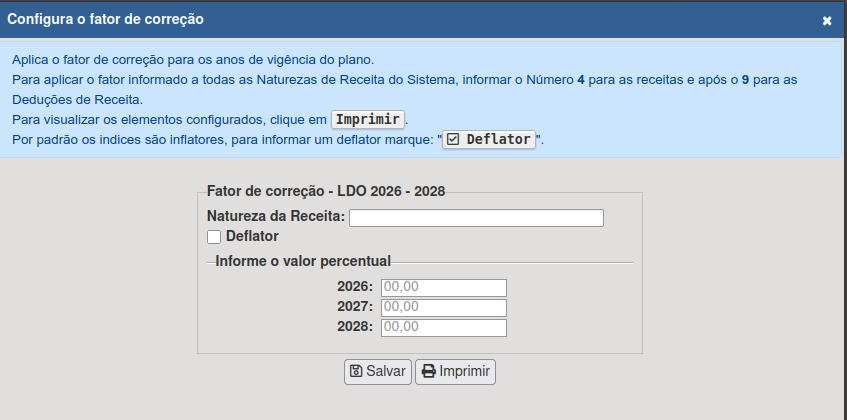Screen dimensions: 847x420
Task: Focus the Natureza da Receita field
Action: click(x=476, y=218)
